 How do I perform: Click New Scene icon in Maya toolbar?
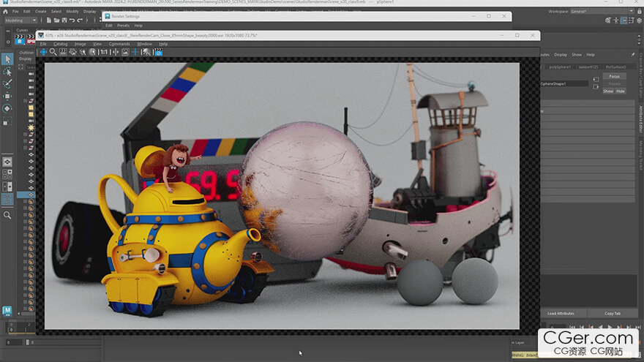coord(49,20)
